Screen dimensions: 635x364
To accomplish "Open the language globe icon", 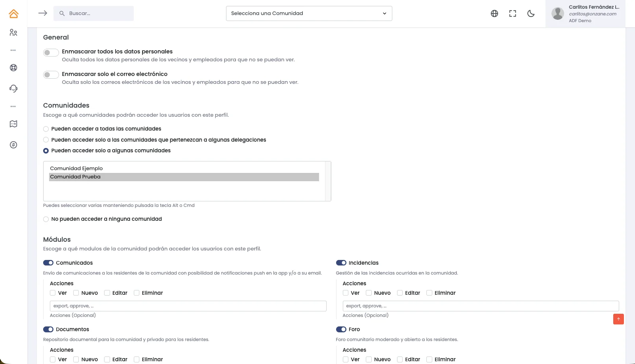I will click(x=494, y=13).
